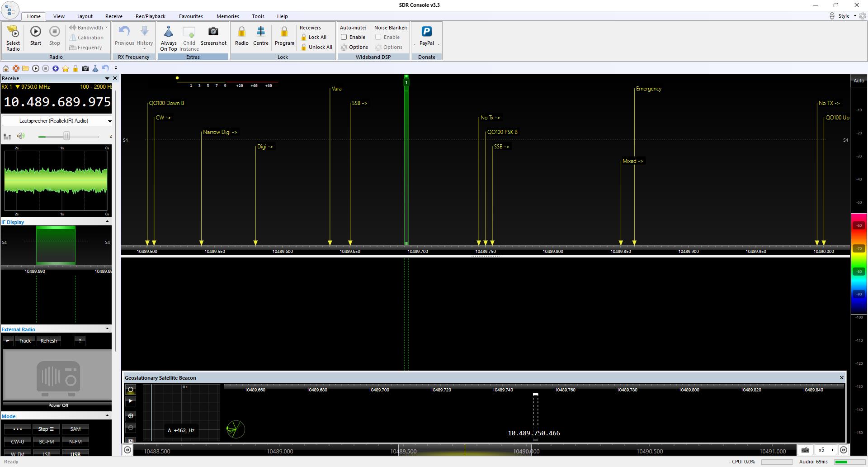Click the volume slider handle
Image resolution: width=868 pixels, height=467 pixels.
pyautogui.click(x=66, y=136)
